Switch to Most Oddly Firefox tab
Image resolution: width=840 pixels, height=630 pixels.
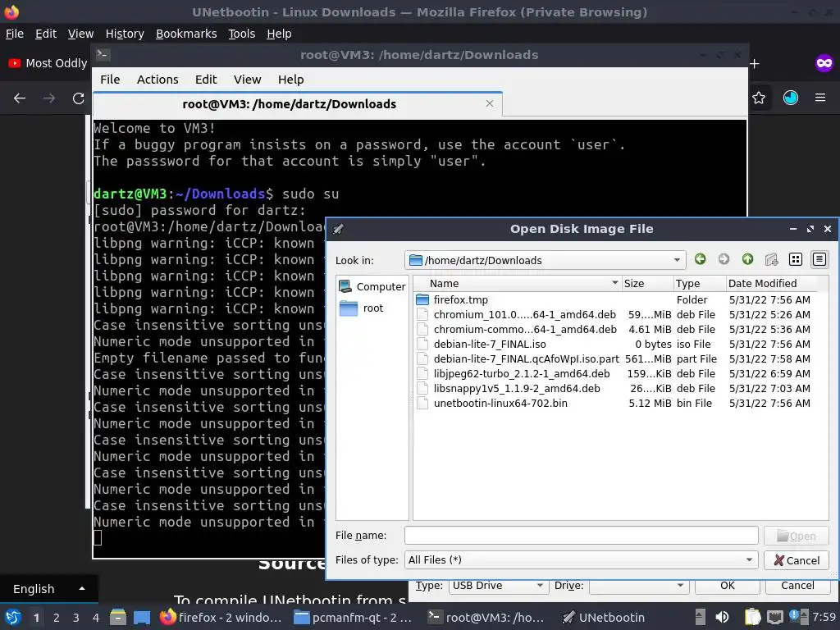48,63
